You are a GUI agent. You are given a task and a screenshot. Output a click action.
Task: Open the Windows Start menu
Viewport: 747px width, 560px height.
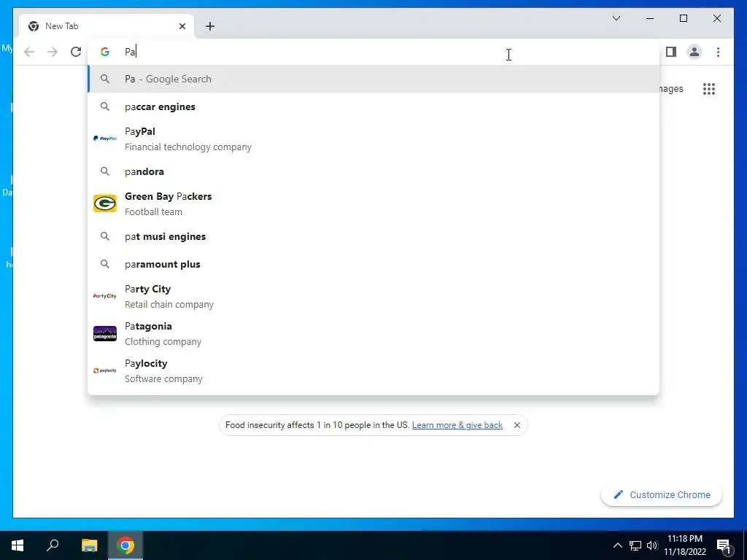[x=18, y=545]
